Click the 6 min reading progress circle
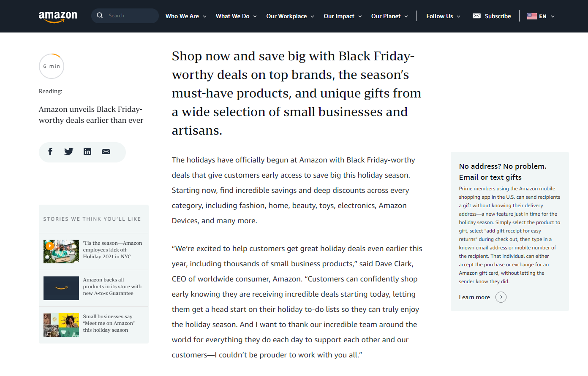The image size is (588, 376). pyautogui.click(x=52, y=66)
